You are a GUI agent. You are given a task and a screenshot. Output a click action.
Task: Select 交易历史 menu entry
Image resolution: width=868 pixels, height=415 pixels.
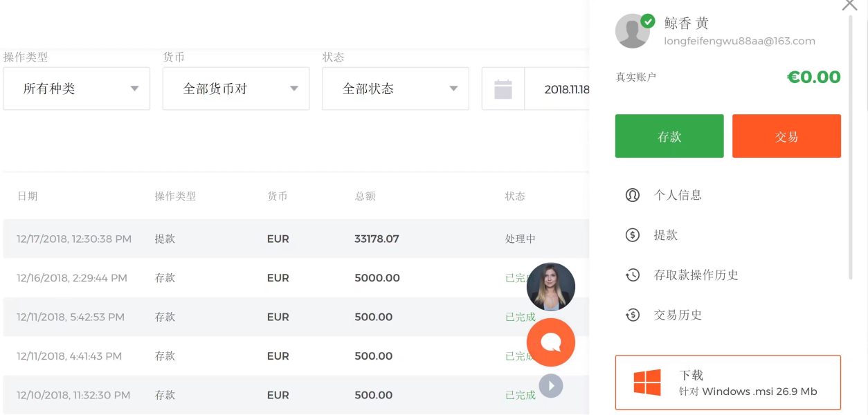(678, 315)
